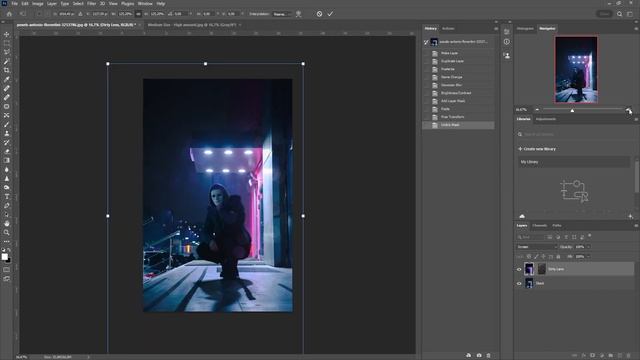
Task: Open History panel menu
Action: [x=496, y=29]
